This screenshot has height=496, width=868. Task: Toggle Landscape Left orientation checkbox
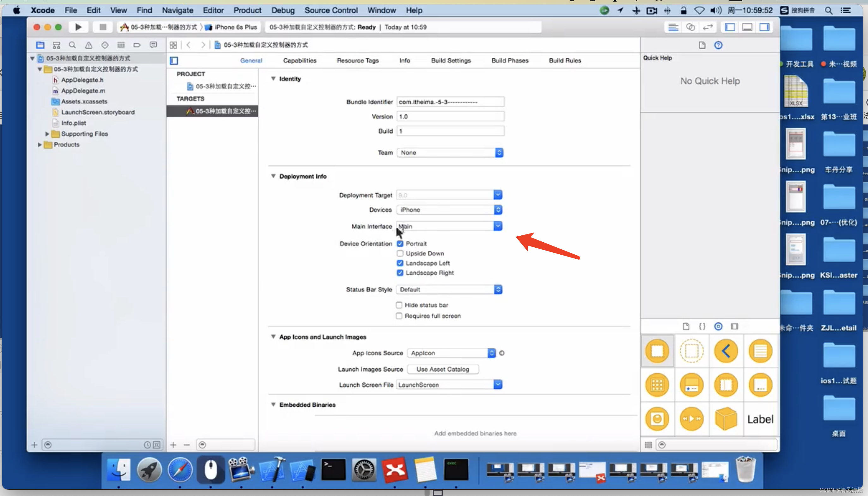(x=400, y=263)
